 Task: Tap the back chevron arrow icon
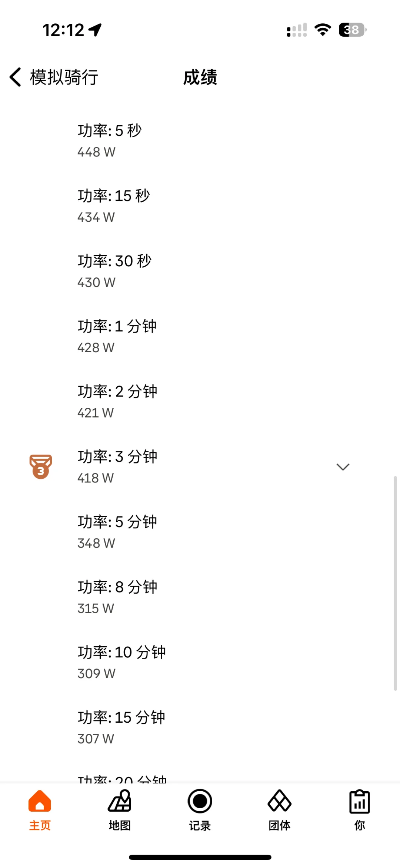[x=16, y=77]
